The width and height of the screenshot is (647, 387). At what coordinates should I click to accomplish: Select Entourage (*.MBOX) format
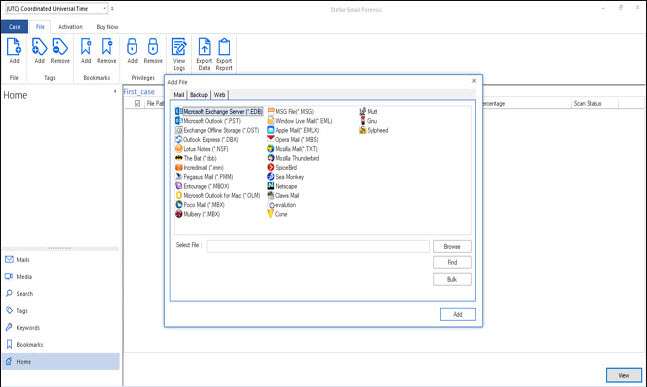(x=203, y=186)
